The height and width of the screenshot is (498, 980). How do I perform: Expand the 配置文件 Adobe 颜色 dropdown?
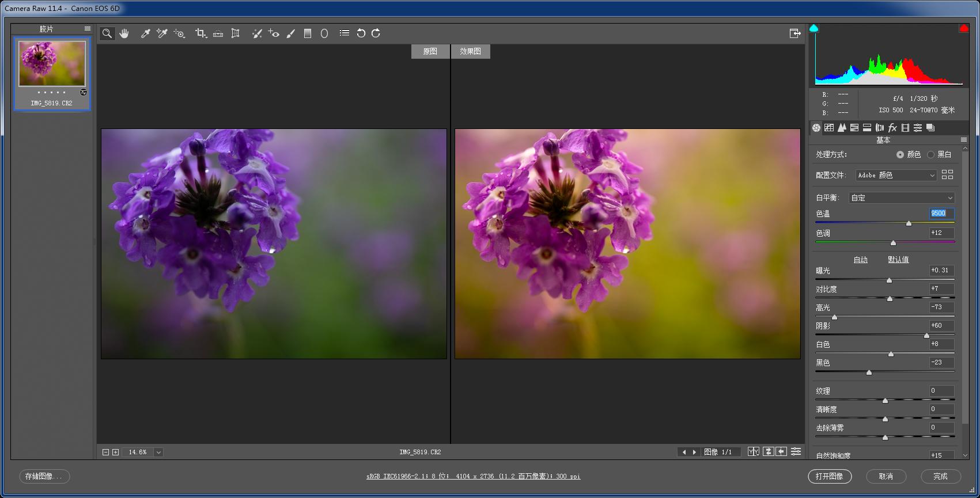coord(895,175)
